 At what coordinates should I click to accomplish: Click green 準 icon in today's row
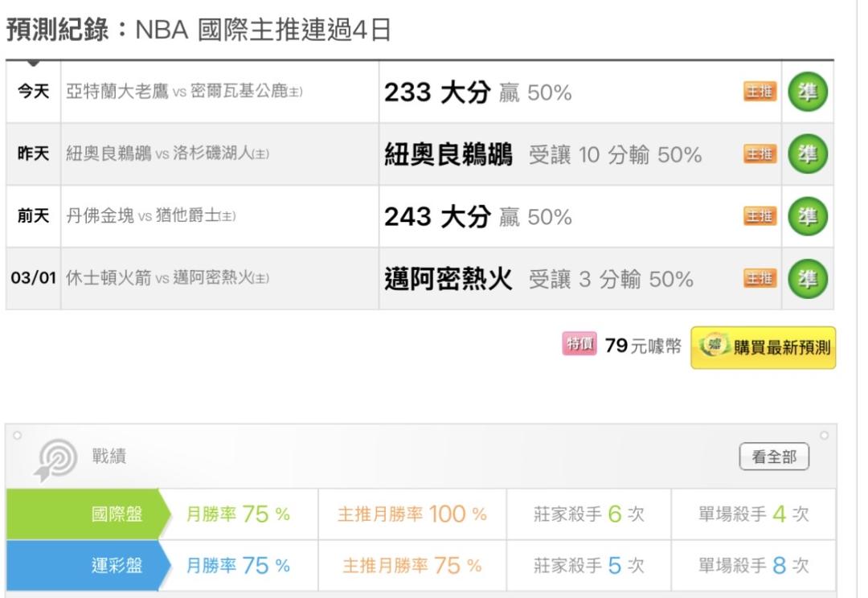pos(807,92)
